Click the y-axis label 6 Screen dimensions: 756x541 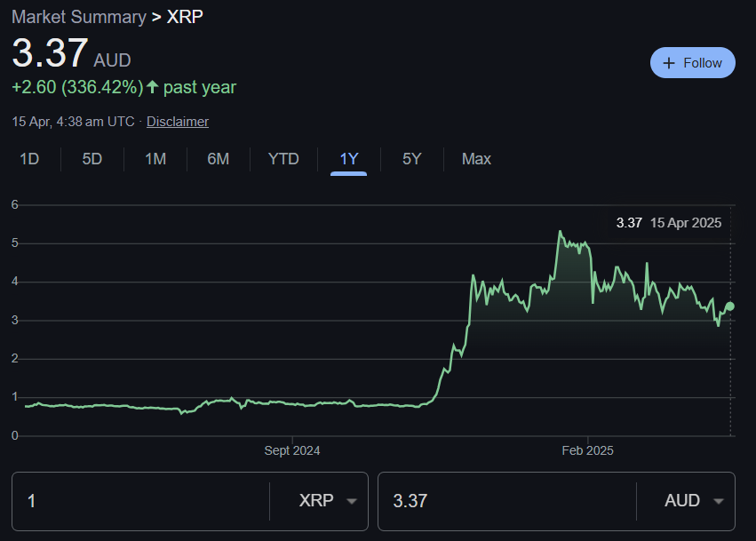[x=15, y=204]
